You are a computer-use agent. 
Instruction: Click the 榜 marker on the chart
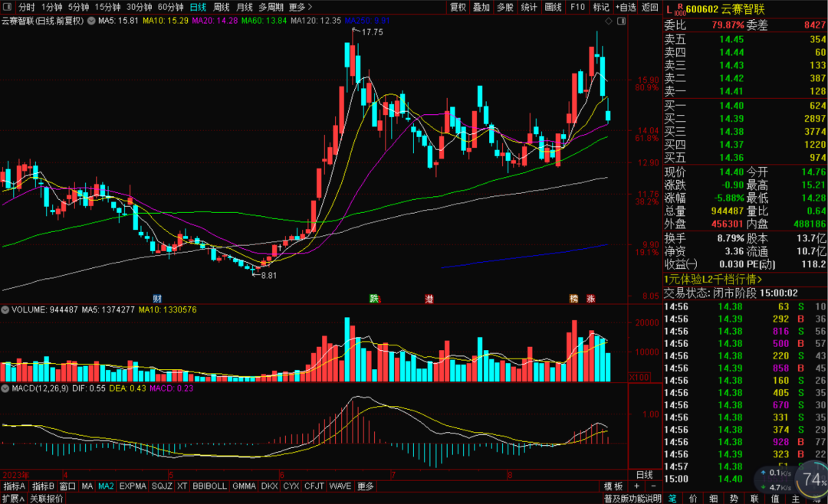573,299
